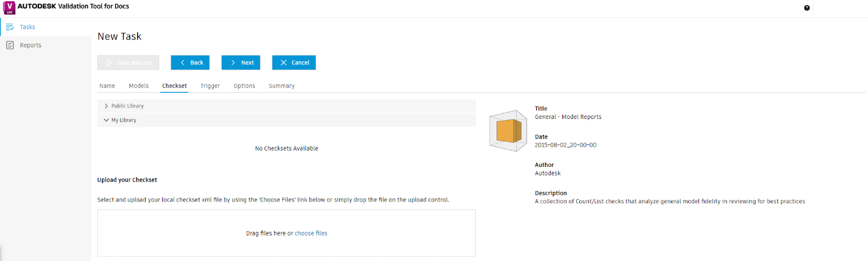Click the Reports icon in sidebar

[10, 46]
